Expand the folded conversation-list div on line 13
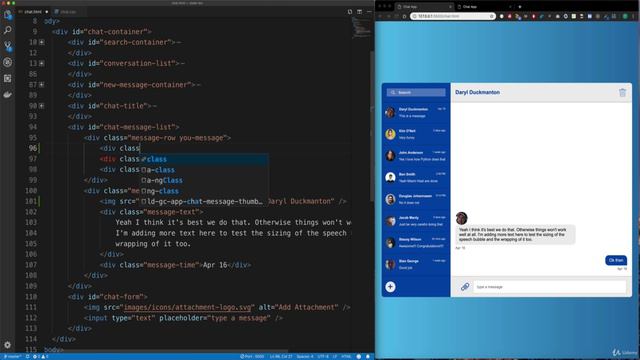 [x=42, y=63]
